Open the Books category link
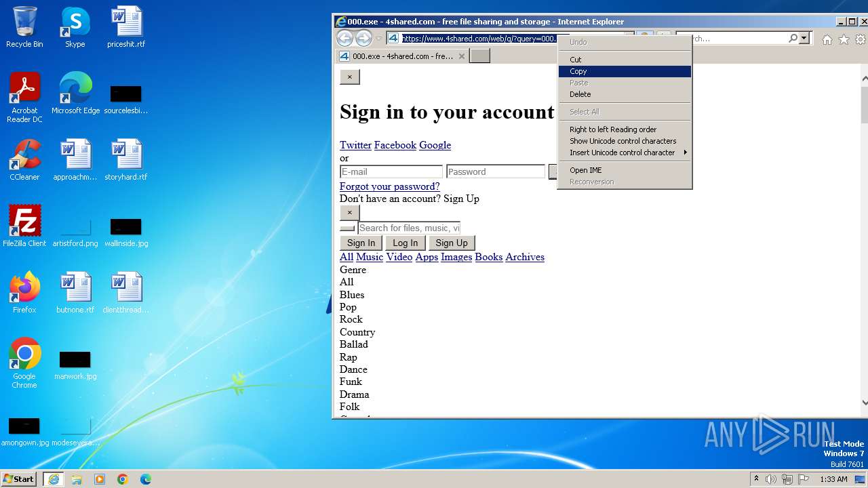The width and height of the screenshot is (868, 488). point(488,257)
